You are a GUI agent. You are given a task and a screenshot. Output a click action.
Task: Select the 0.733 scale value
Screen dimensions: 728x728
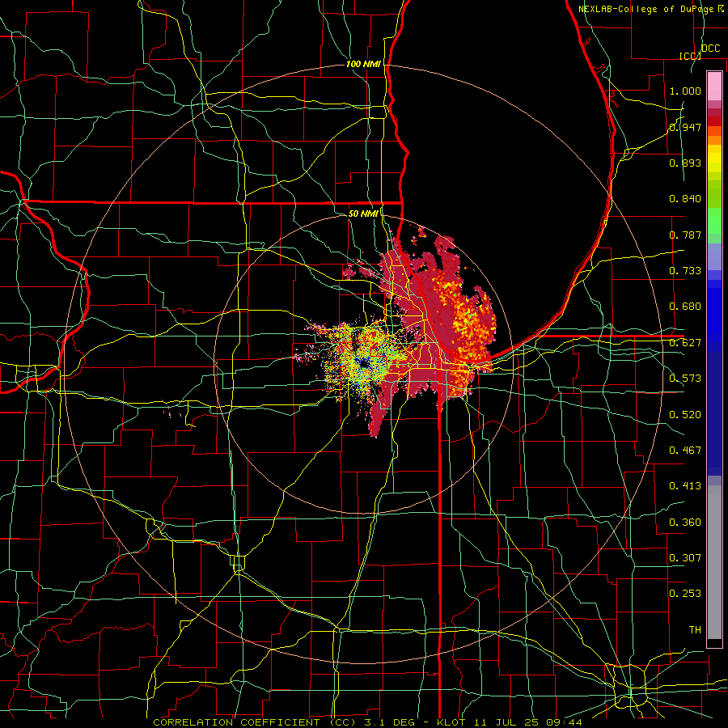click(685, 271)
